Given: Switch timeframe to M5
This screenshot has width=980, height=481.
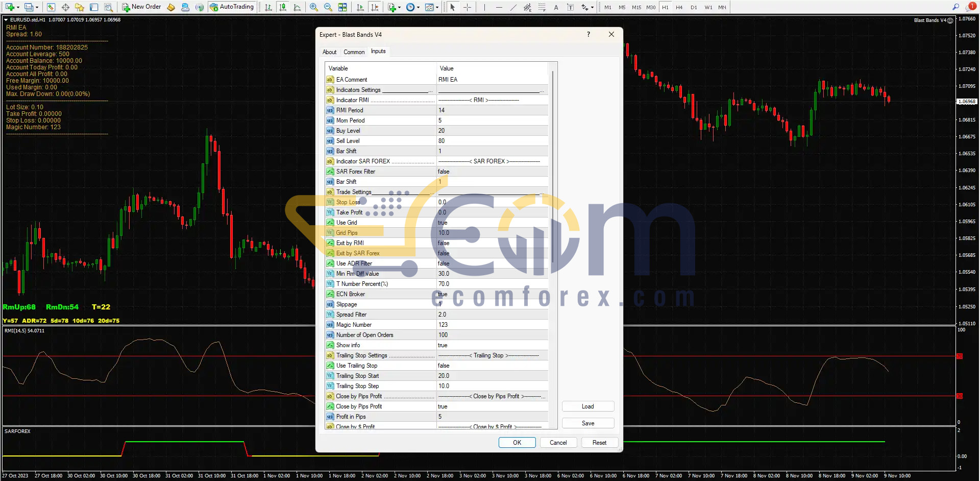Looking at the screenshot, I should [x=622, y=7].
